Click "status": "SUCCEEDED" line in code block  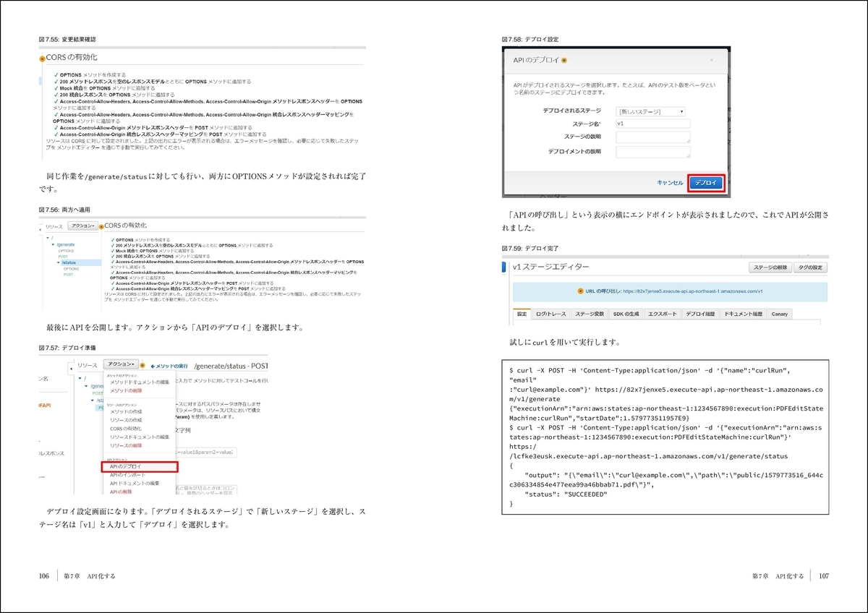pos(565,494)
